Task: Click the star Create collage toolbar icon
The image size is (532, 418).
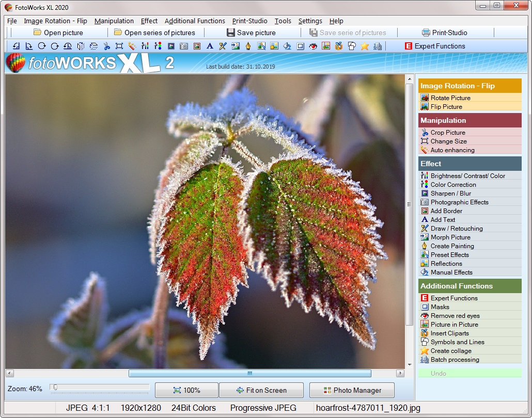Action: (x=365, y=46)
